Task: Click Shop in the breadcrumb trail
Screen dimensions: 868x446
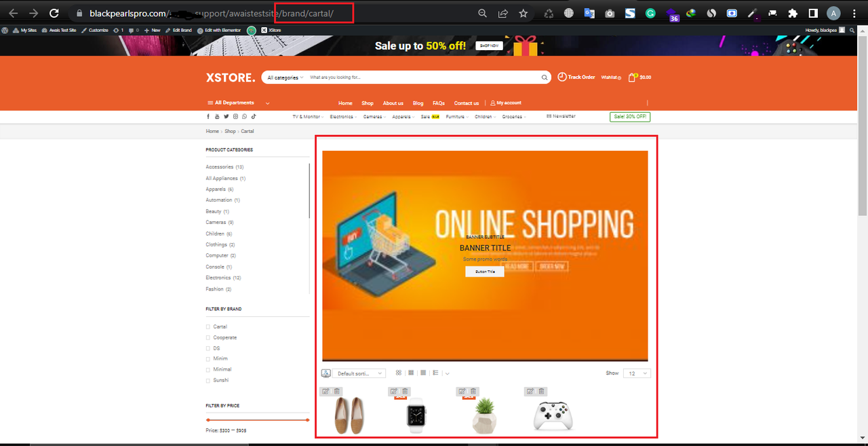Action: pos(231,131)
